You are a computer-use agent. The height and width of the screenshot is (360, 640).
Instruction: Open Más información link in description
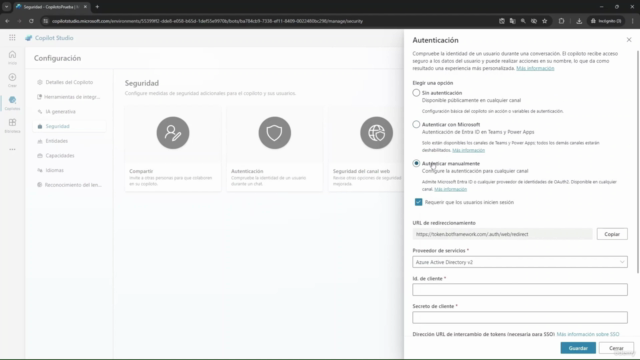point(535,68)
